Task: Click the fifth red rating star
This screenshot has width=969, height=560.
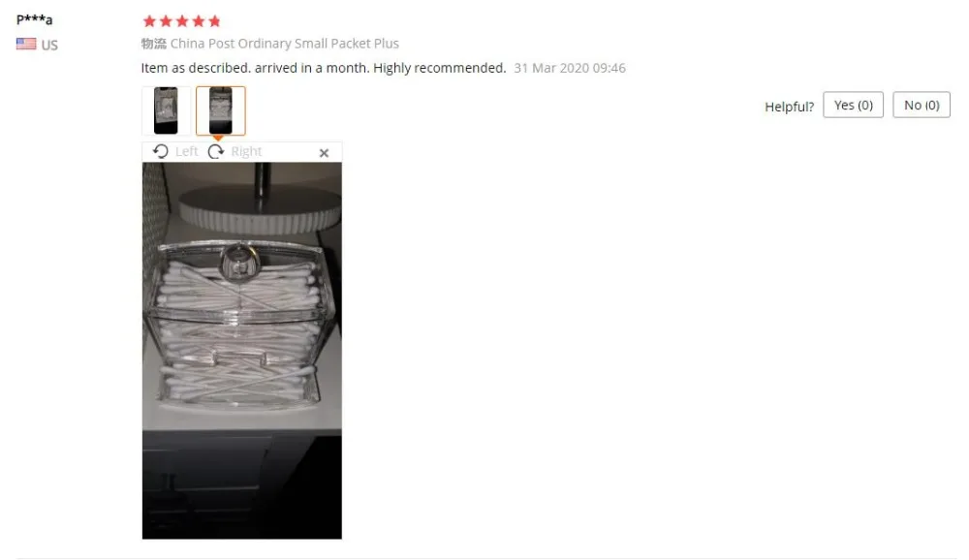Action: 214,21
